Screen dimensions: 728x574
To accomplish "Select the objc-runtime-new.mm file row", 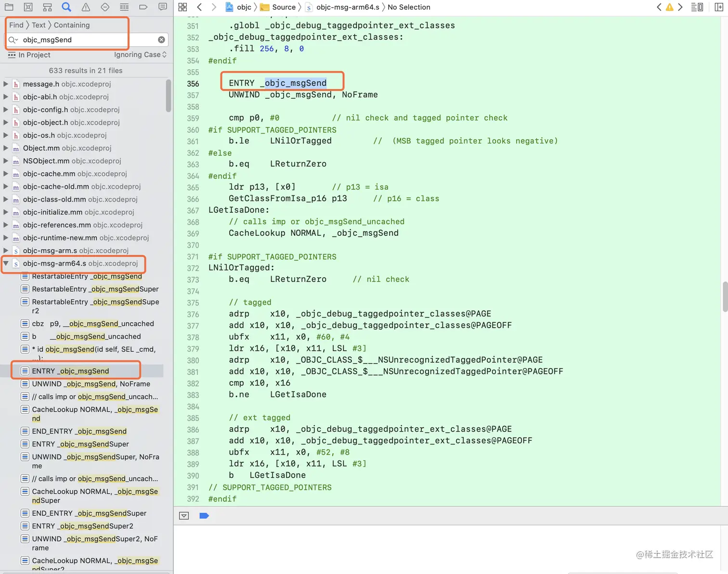I will click(83, 238).
